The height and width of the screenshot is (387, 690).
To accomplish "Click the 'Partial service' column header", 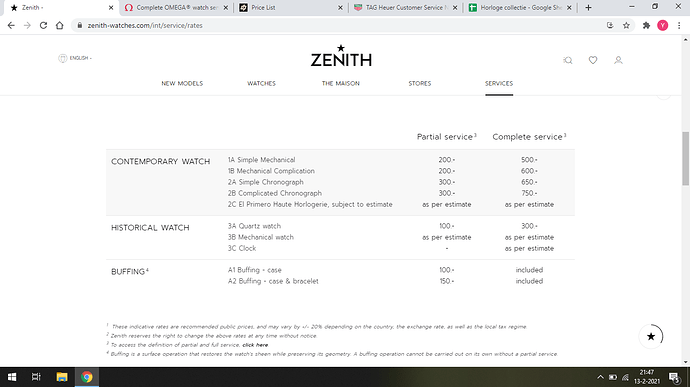I will (x=447, y=137).
